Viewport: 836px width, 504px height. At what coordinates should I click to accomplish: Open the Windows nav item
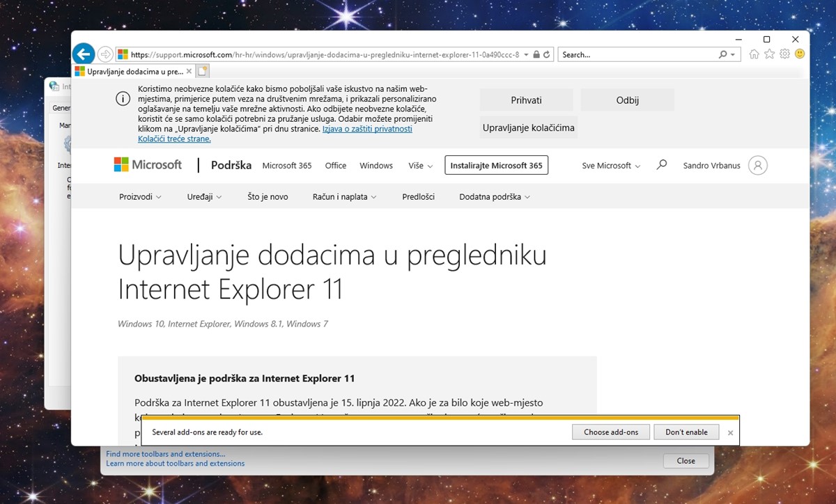[x=376, y=166]
